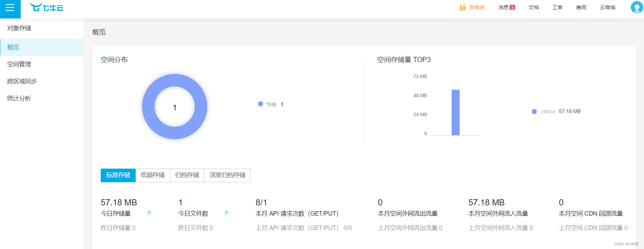
Task: Click 对象存储 sidebar heading
Action: tap(19, 28)
